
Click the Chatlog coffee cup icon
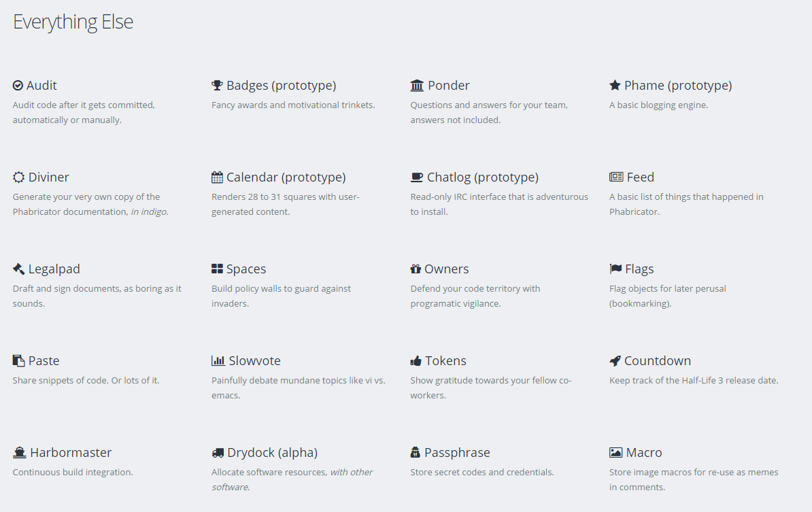pos(417,177)
